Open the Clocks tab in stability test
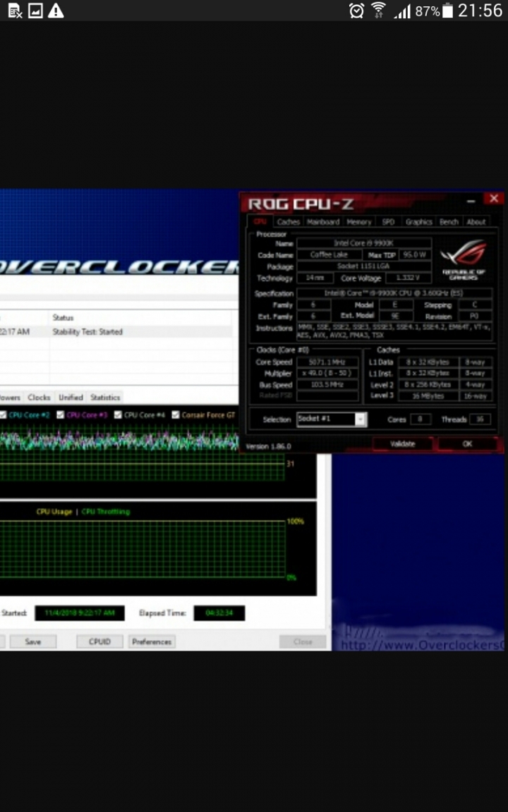The height and width of the screenshot is (812, 508). pyautogui.click(x=39, y=398)
